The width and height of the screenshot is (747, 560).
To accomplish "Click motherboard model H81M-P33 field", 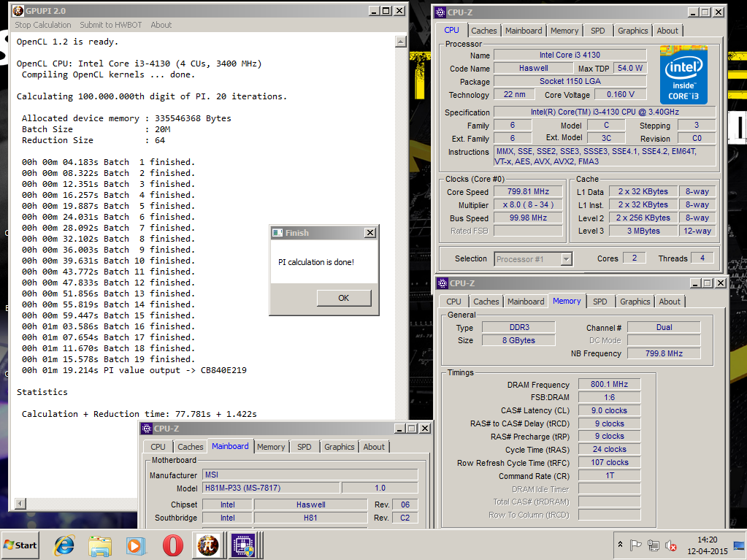I will pyautogui.click(x=271, y=488).
